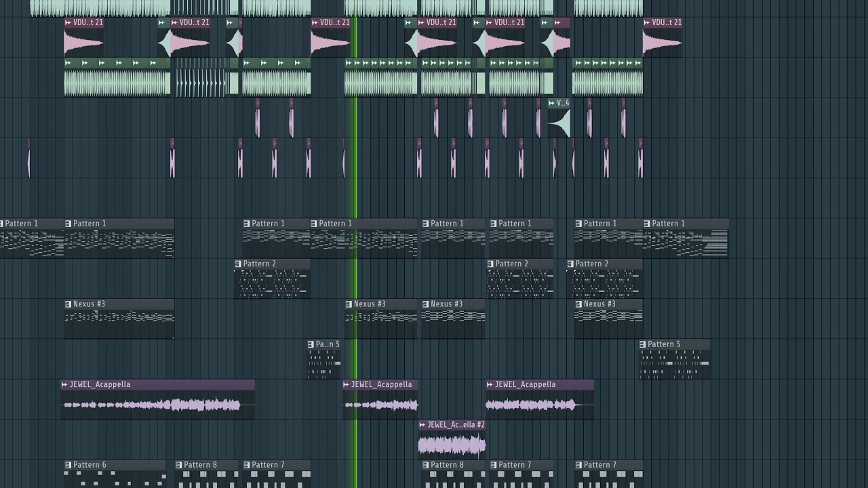Click the pattern icon on leftmost Nexus #3 clip
This screenshot has height=488, width=868.
click(68, 304)
